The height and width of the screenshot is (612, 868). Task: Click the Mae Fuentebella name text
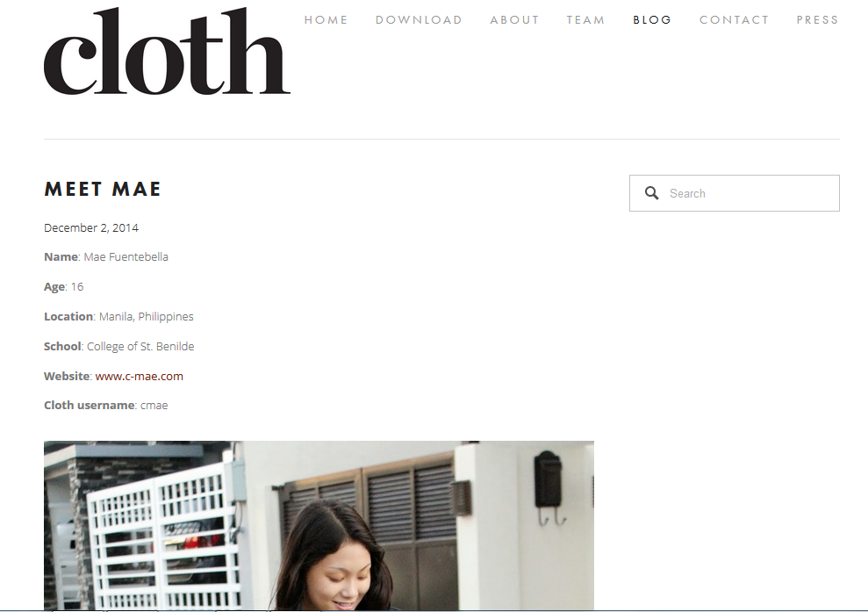tap(126, 257)
